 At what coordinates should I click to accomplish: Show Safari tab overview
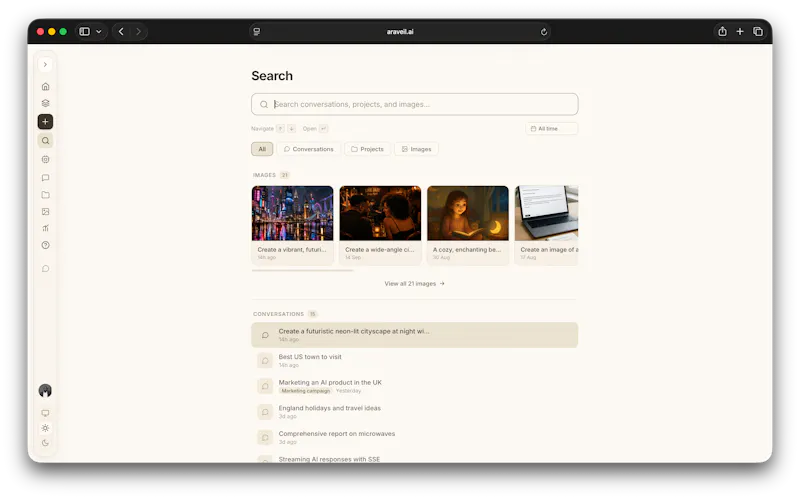coord(758,32)
